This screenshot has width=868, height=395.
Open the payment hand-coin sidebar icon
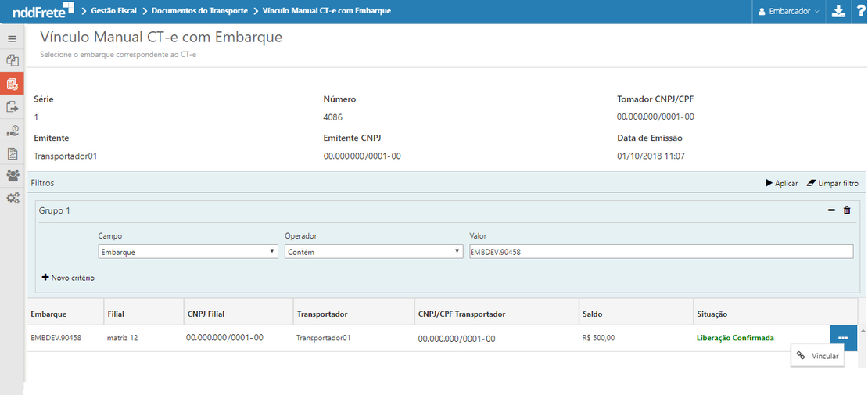click(12, 131)
